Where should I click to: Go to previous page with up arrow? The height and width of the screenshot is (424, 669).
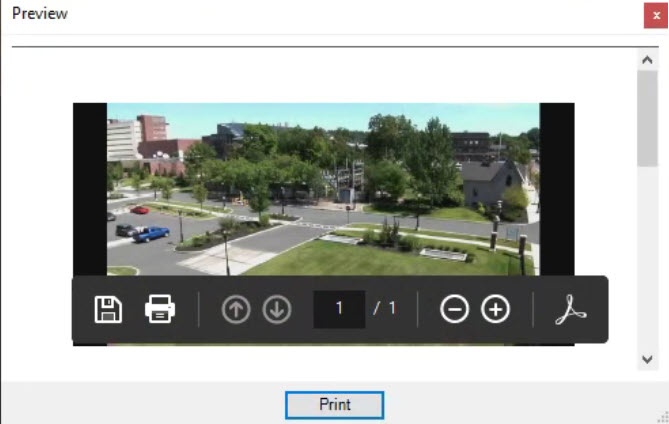(236, 310)
